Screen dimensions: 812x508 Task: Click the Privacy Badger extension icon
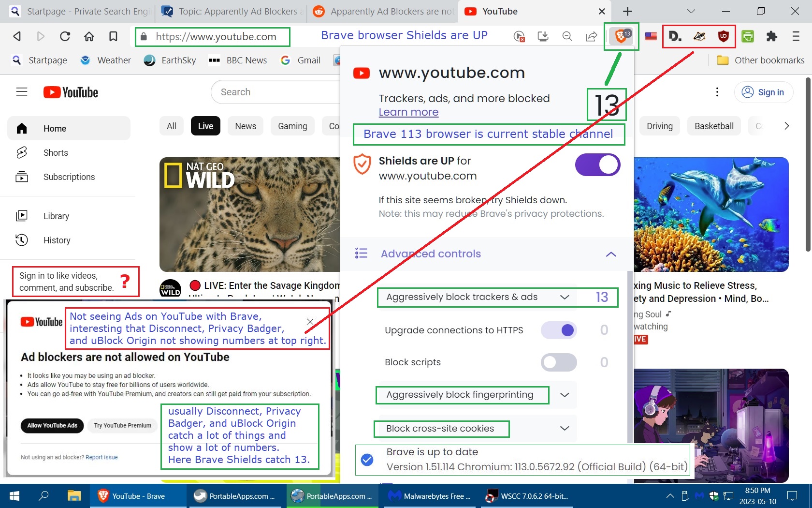click(699, 36)
